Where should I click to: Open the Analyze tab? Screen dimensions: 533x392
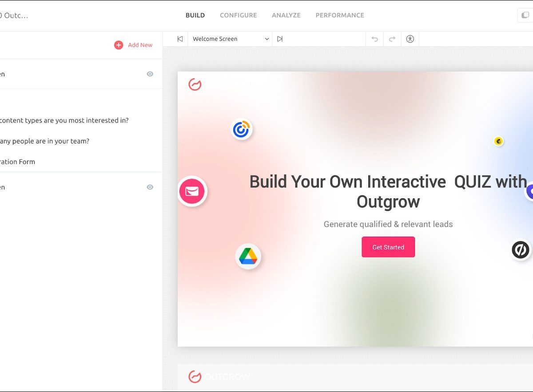[x=286, y=15]
